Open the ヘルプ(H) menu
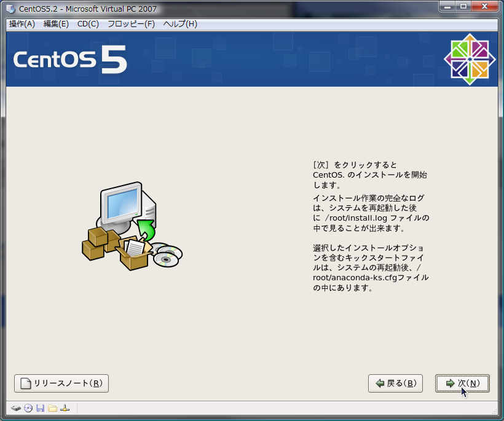Screen dimensions: 504x421 coord(180,24)
